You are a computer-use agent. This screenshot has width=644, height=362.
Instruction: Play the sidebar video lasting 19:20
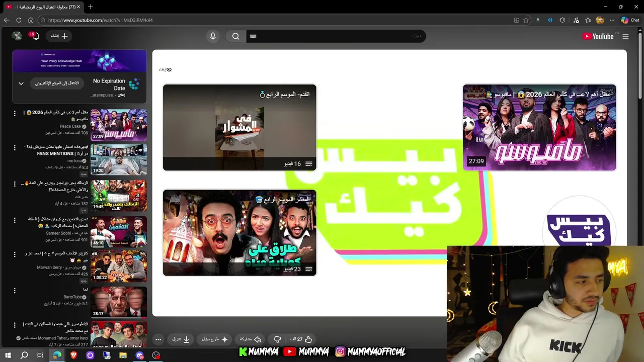coord(119,159)
